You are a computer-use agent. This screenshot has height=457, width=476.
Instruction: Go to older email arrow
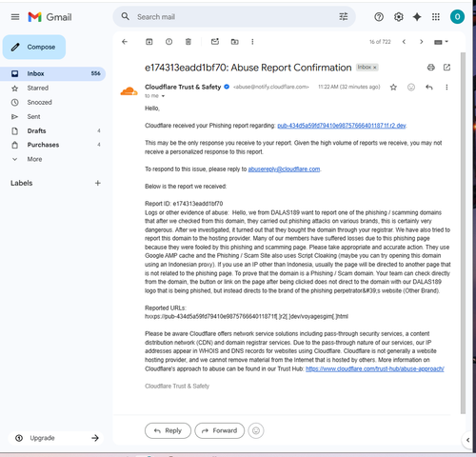[422, 42]
